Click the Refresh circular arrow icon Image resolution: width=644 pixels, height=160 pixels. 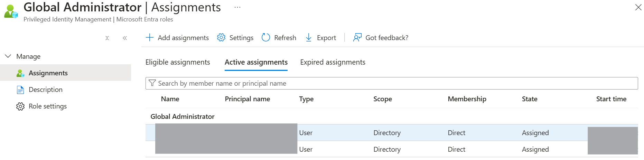(x=266, y=37)
